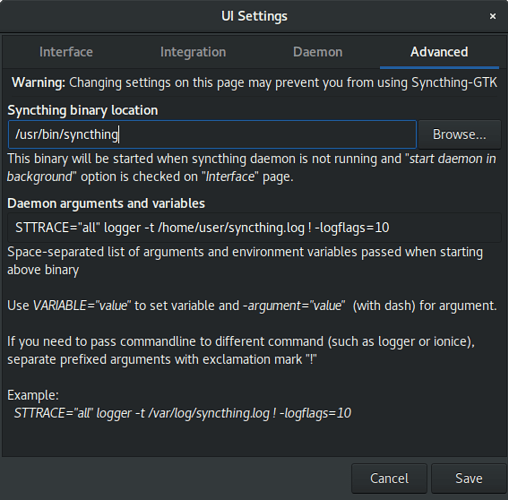Image resolution: width=508 pixels, height=500 pixels.
Task: Click the 'Example:' label
Action: (33, 395)
